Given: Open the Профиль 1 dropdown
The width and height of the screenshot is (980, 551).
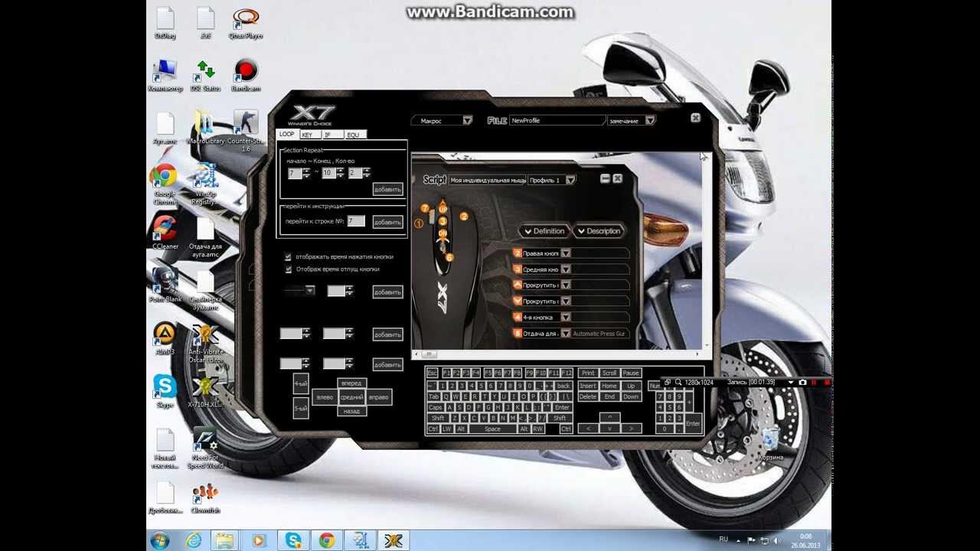Looking at the screenshot, I should click(x=570, y=180).
